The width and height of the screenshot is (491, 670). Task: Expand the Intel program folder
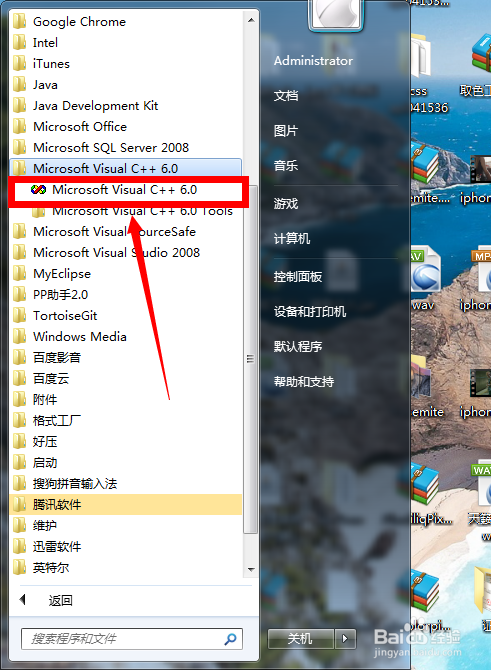126,42
